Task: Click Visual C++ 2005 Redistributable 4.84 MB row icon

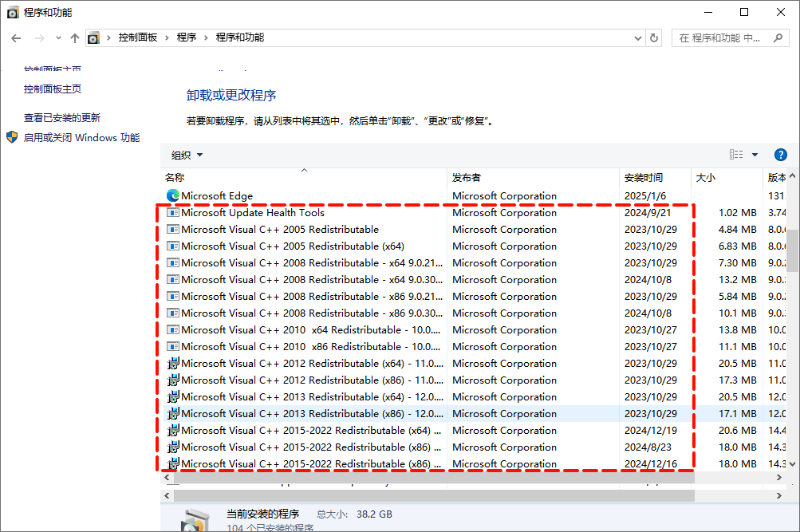Action: tap(173, 229)
